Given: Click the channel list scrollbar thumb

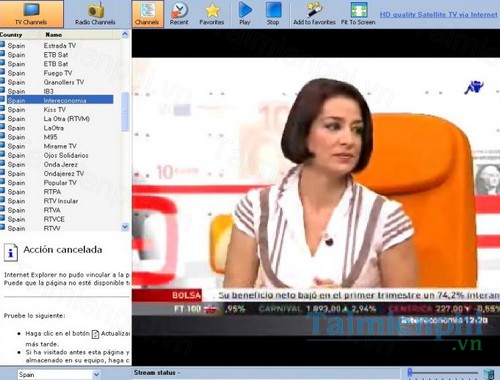Looking at the screenshot, I should click(125, 112).
